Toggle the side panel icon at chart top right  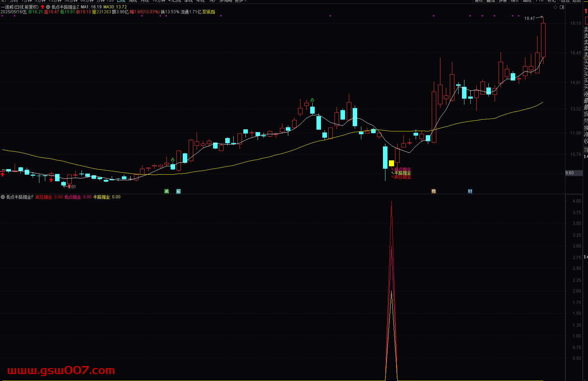[562, 7]
